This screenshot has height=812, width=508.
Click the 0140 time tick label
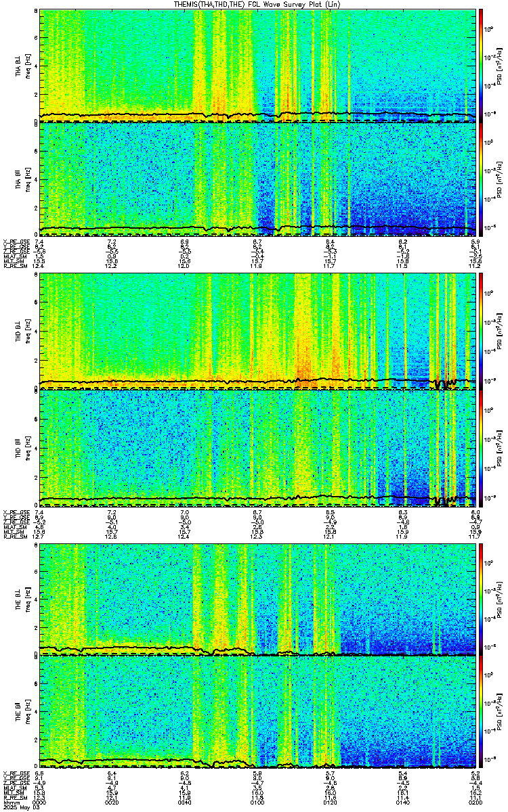click(x=404, y=803)
